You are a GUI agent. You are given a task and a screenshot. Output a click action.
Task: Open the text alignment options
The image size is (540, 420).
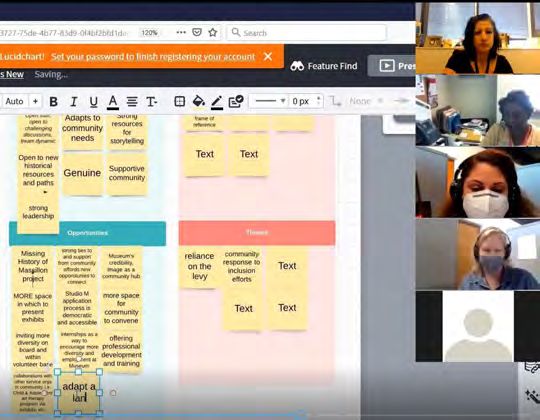[132, 102]
